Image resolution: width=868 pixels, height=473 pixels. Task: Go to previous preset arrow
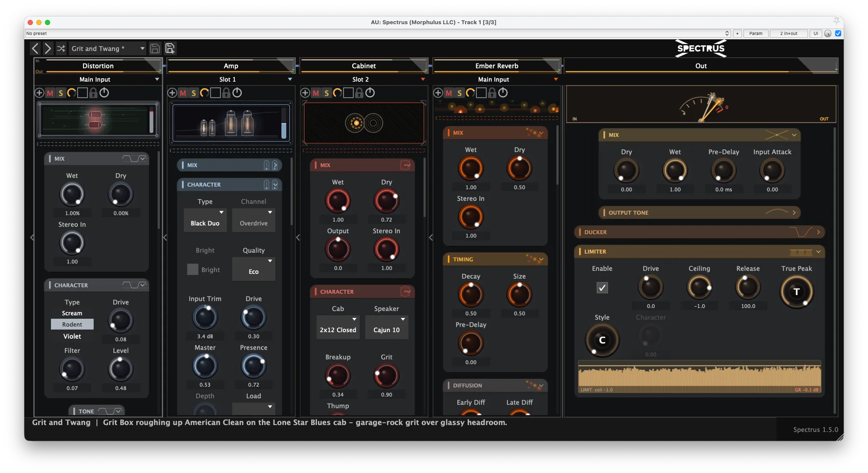(35, 48)
